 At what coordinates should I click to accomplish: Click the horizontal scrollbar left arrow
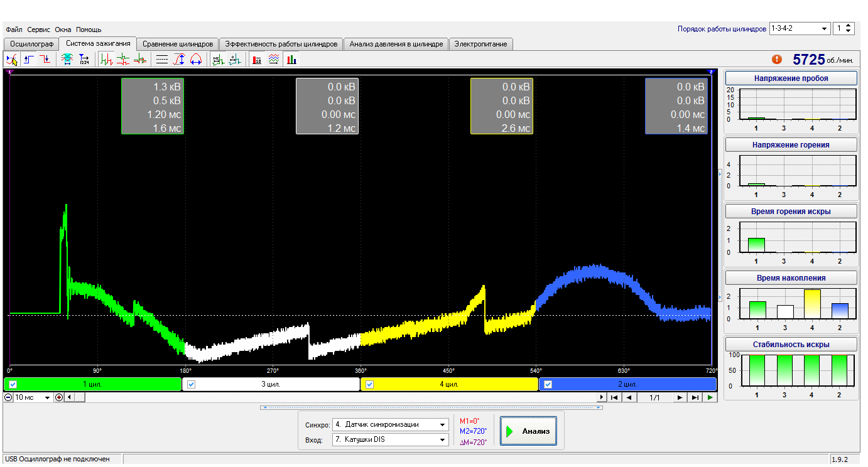pyautogui.click(x=70, y=397)
